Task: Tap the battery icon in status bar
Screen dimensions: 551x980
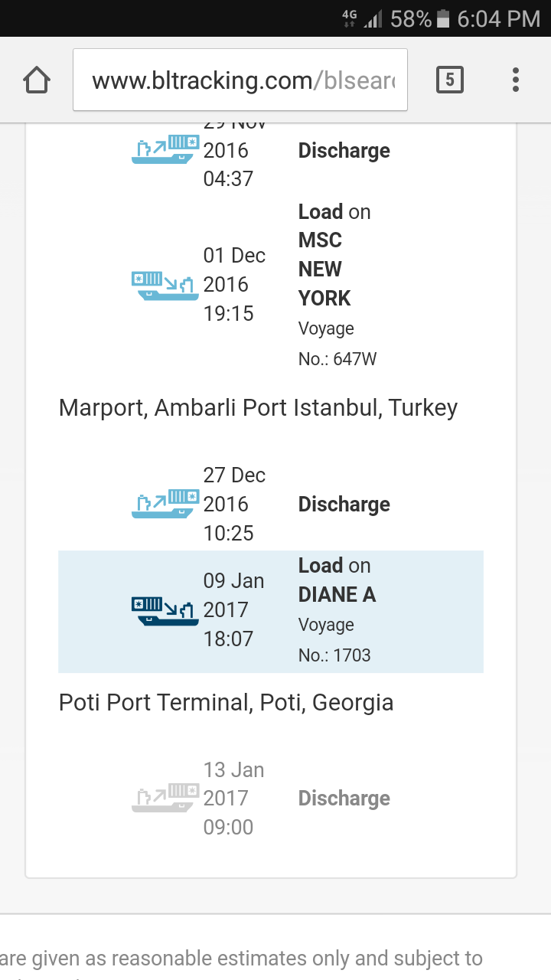Action: tap(443, 19)
